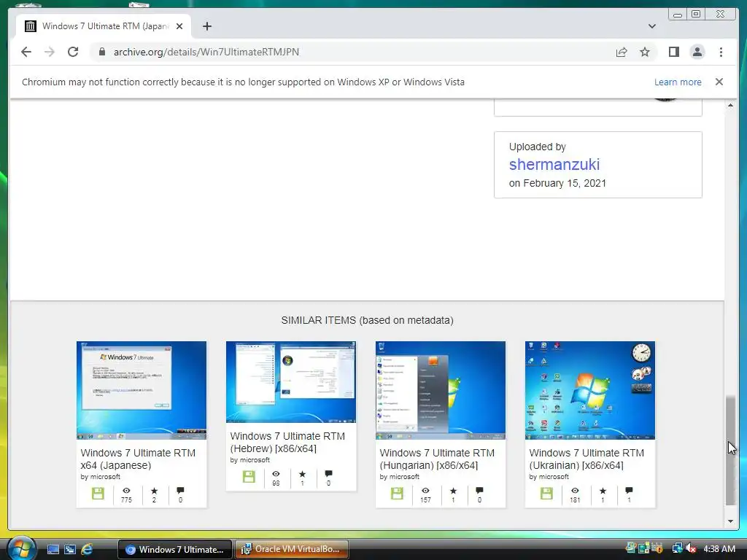This screenshot has width=747, height=560.
Task: Click software disk icon on Ukrainian card
Action: coord(546,494)
